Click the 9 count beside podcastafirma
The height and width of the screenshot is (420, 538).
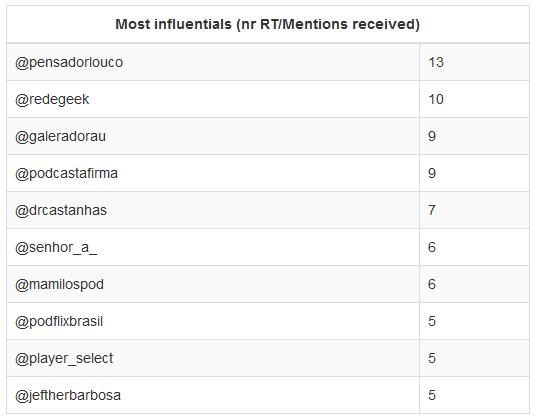click(432, 173)
